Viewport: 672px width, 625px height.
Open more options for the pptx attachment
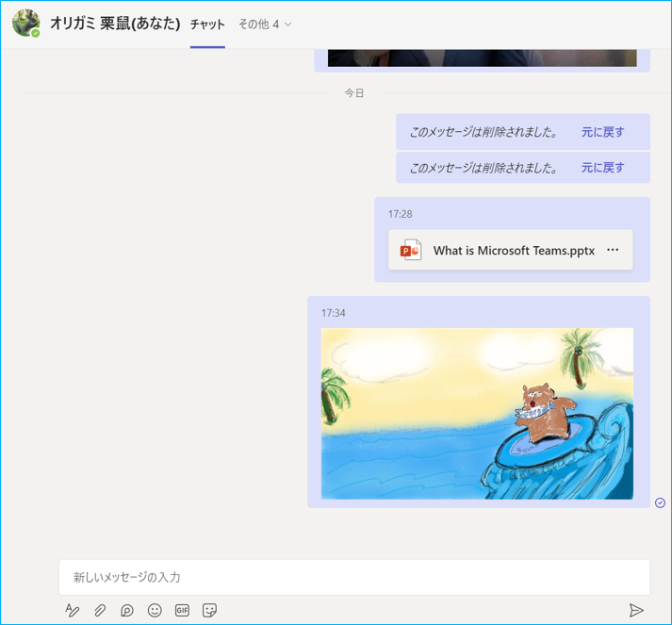pyautogui.click(x=614, y=250)
